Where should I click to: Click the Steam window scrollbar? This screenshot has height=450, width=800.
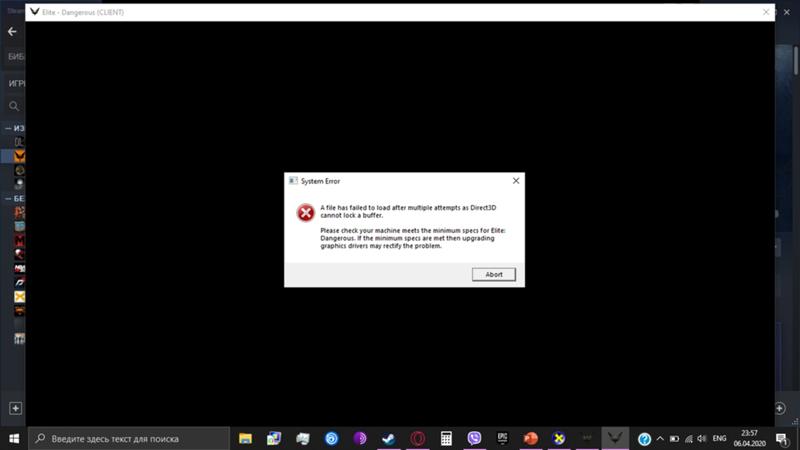(x=795, y=61)
